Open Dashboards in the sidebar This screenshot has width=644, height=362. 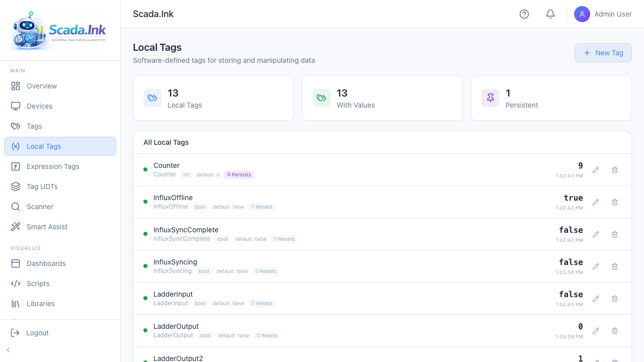(60, 263)
